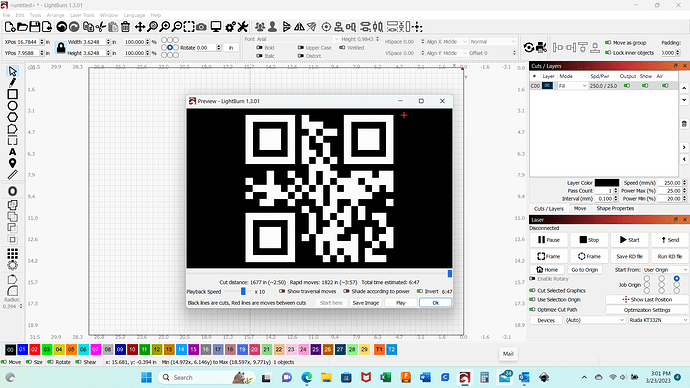
Task: Select the arrow Select tool
Action: point(12,71)
